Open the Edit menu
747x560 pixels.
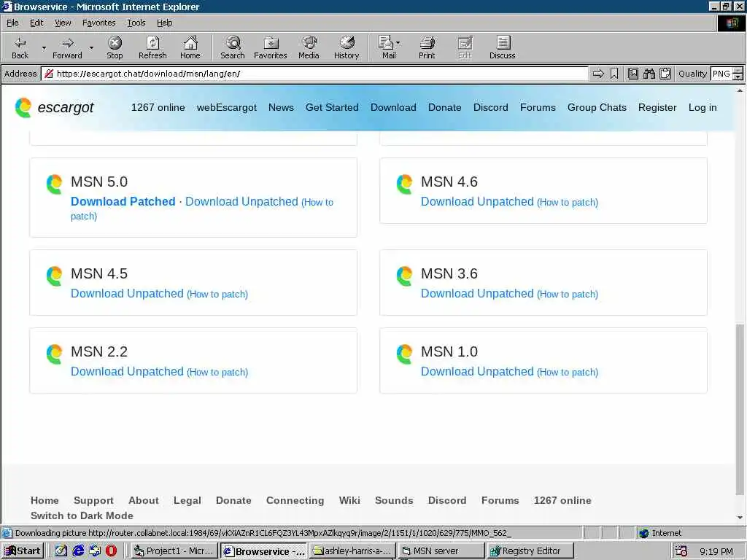[36, 23]
